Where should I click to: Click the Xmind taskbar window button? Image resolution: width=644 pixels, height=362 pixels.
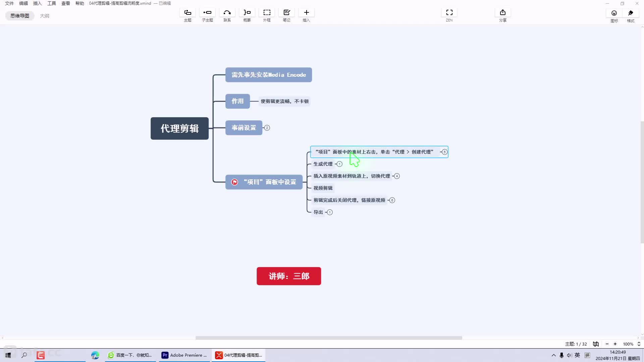click(238, 355)
